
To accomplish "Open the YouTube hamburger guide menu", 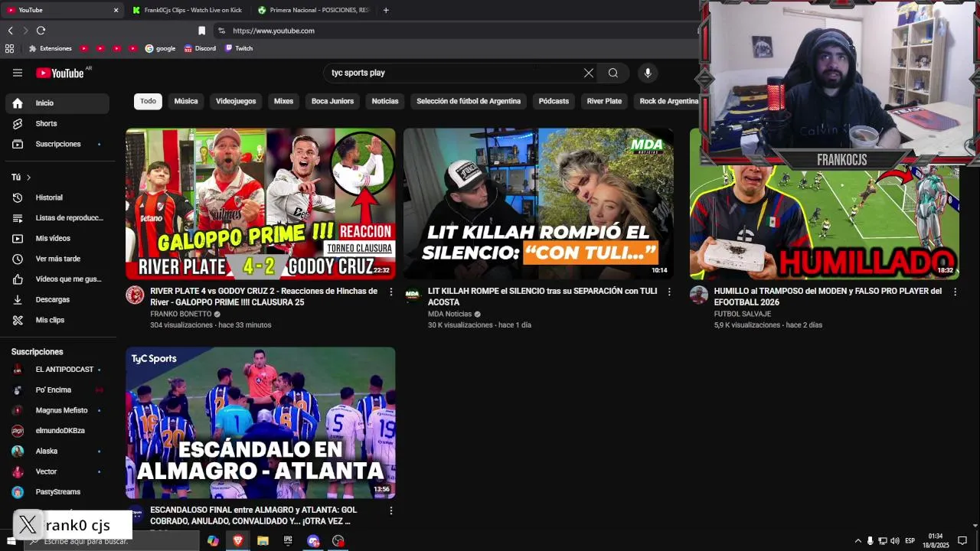I will pyautogui.click(x=18, y=73).
